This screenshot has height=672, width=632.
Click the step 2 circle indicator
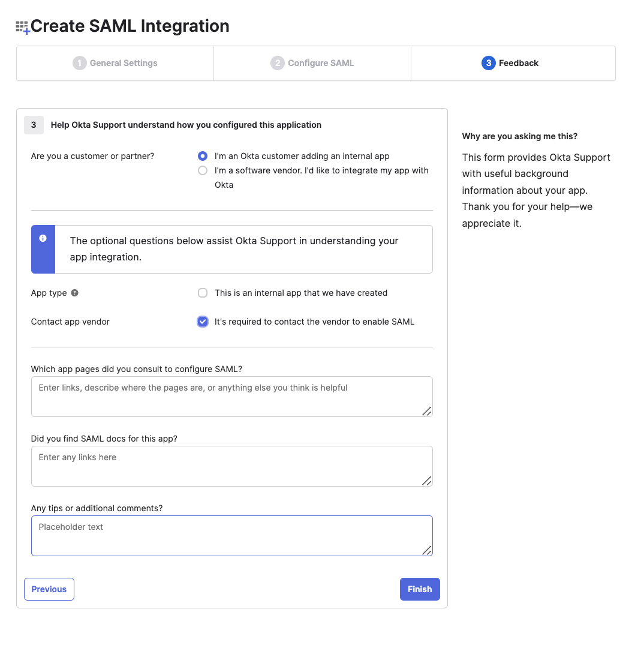coord(278,62)
